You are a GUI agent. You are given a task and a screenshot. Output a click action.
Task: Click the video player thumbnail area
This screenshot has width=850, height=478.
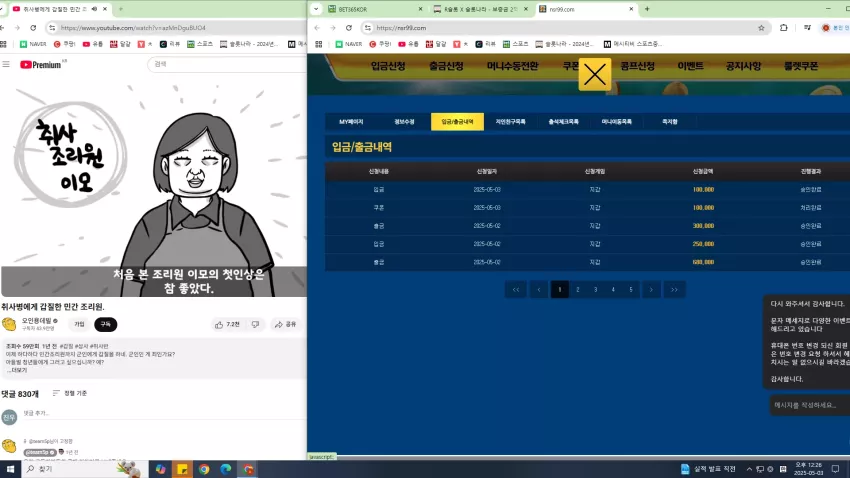153,190
